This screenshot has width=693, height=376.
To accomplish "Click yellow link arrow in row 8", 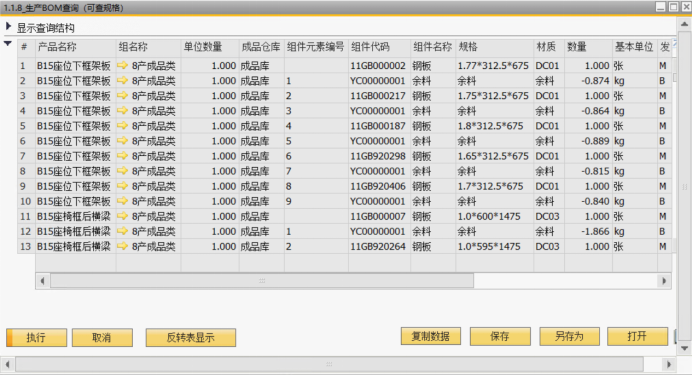I will [x=122, y=171].
